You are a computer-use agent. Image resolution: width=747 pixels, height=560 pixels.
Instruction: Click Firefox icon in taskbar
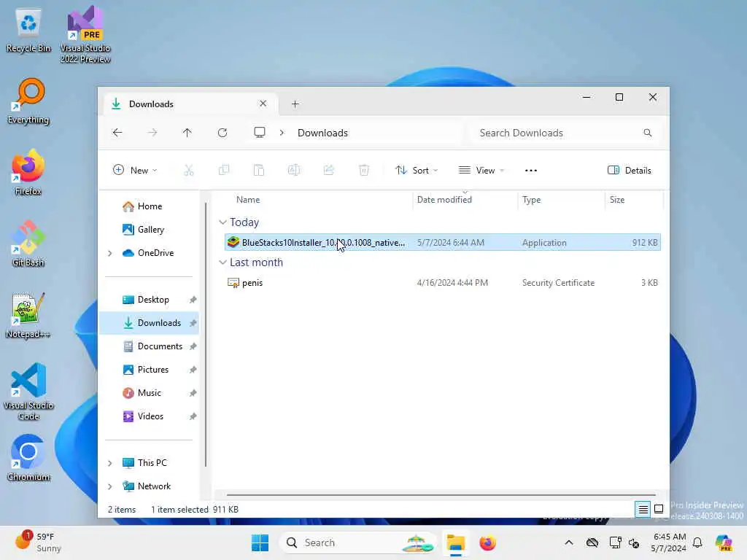488,542
